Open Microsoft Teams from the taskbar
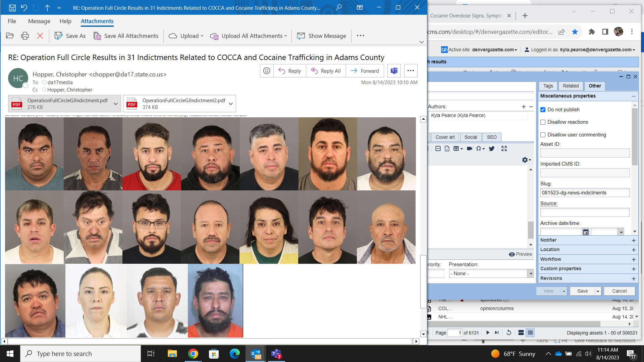This screenshot has height=362, width=644. (276, 354)
